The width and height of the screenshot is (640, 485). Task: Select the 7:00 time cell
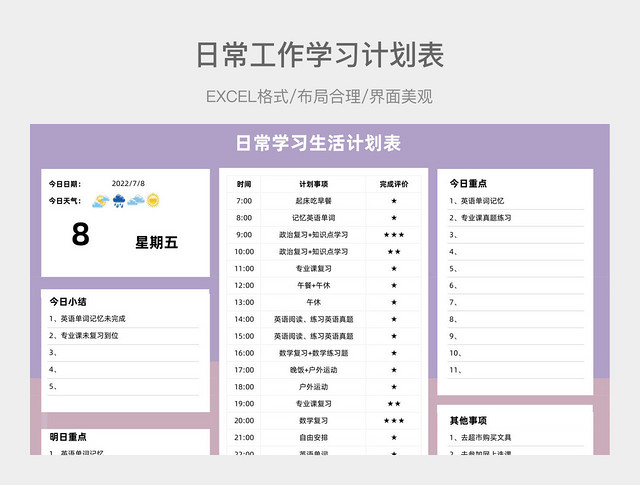(x=244, y=201)
